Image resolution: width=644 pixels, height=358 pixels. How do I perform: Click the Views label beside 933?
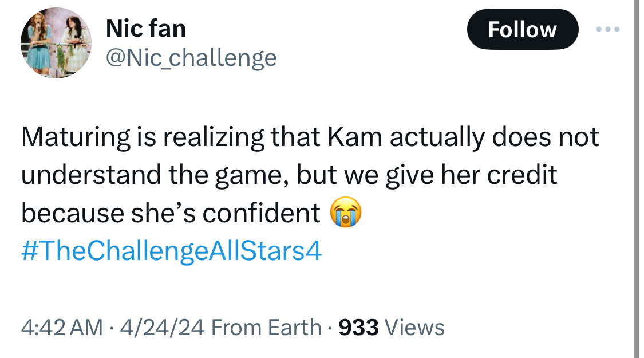pos(414,328)
